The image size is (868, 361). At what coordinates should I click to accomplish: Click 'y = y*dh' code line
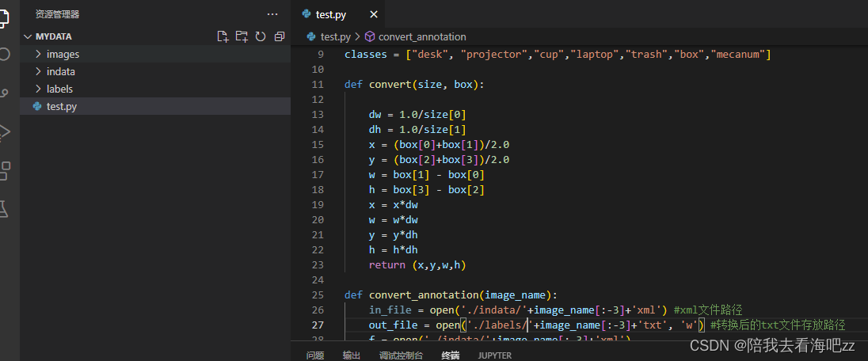click(393, 235)
